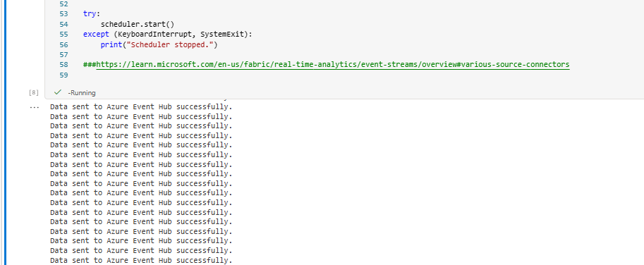This screenshot has height=265, width=644.
Task: Place cursor on the scheduler.start() line
Action: pyautogui.click(x=138, y=24)
